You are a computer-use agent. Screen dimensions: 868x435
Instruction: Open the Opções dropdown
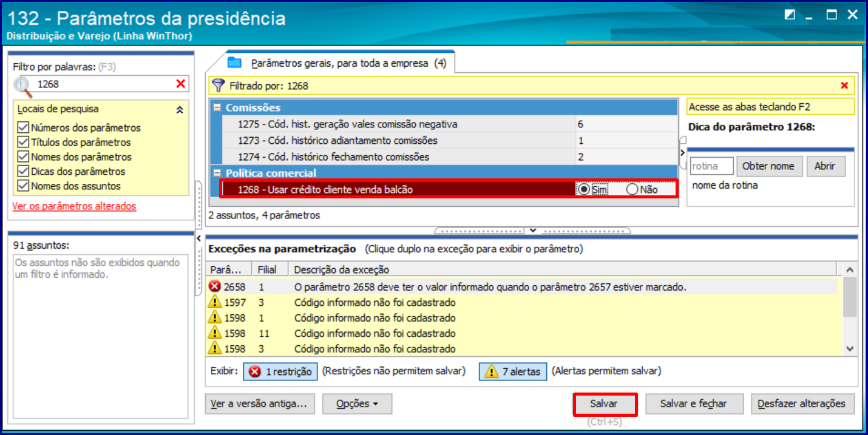(x=357, y=403)
